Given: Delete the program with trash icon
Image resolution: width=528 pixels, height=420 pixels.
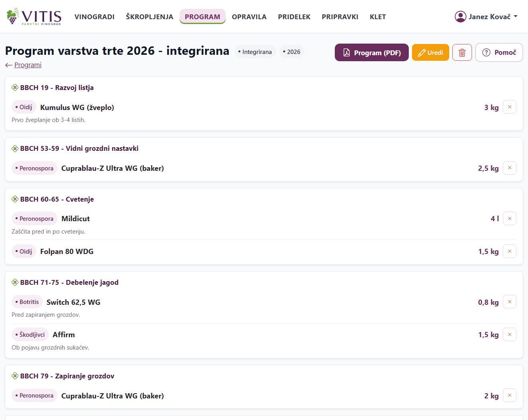Looking at the screenshot, I should coord(462,52).
